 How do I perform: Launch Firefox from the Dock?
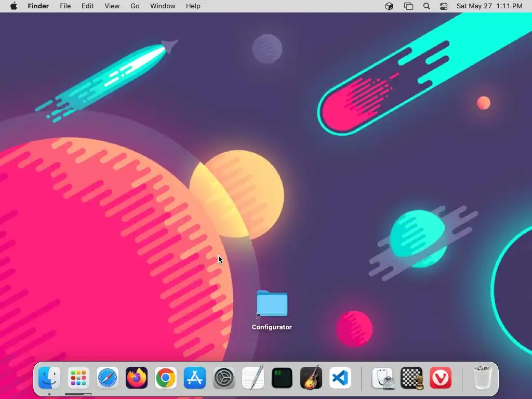pyautogui.click(x=137, y=378)
